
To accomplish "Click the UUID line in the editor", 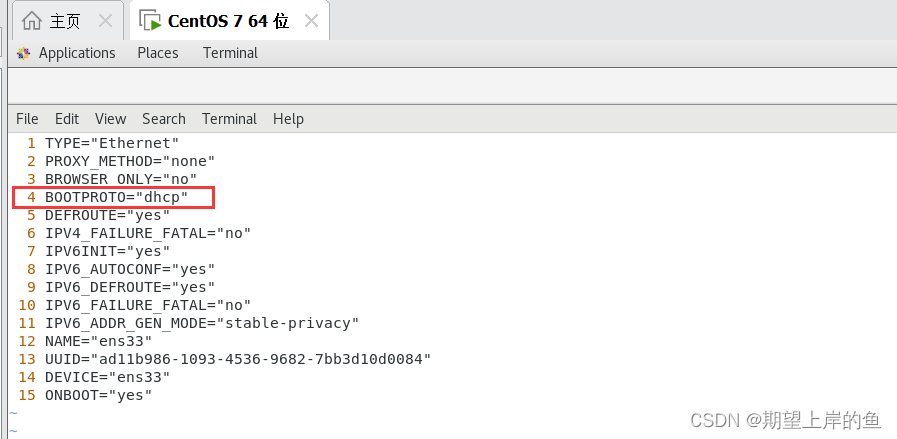I will point(238,359).
